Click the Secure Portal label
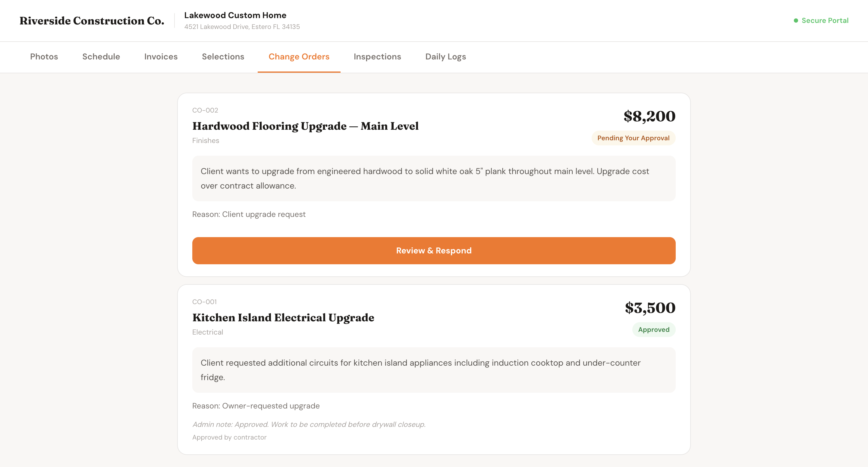This screenshot has height=467, width=868. click(825, 21)
